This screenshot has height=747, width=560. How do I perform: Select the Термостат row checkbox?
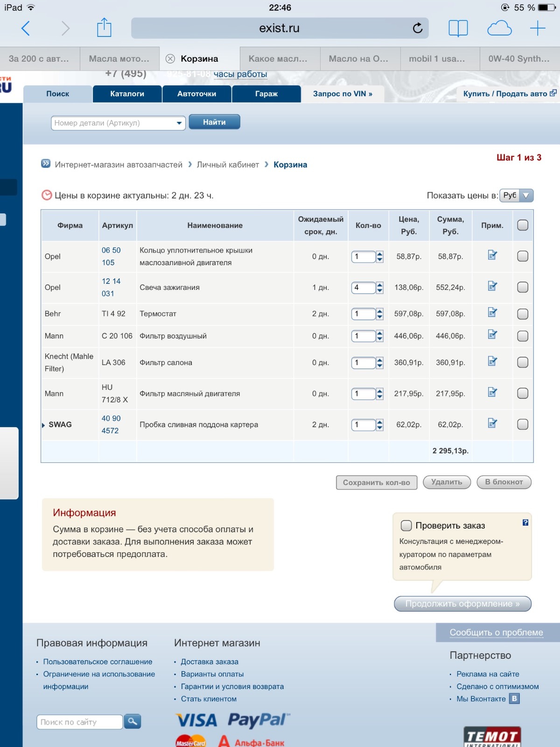tap(523, 314)
